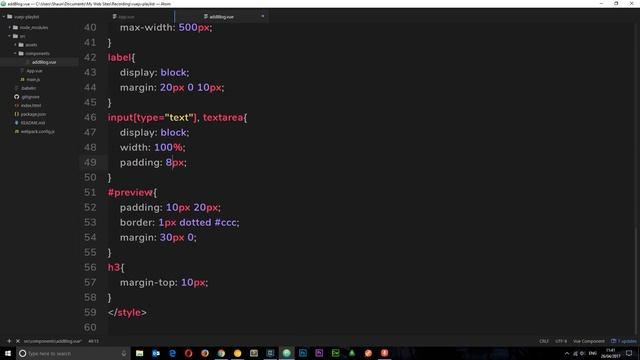The height and width of the screenshot is (360, 640).
Task: Open App.vue from the tree view
Action: point(34,71)
